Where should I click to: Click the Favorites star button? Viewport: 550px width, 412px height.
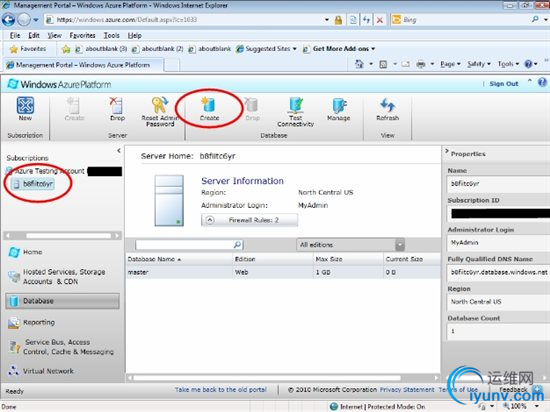28,49
